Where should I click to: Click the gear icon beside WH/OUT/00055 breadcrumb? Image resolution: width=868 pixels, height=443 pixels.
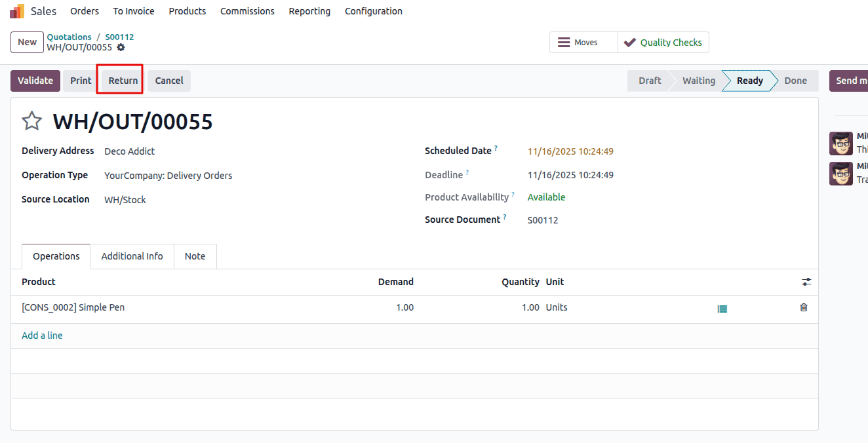(121, 47)
